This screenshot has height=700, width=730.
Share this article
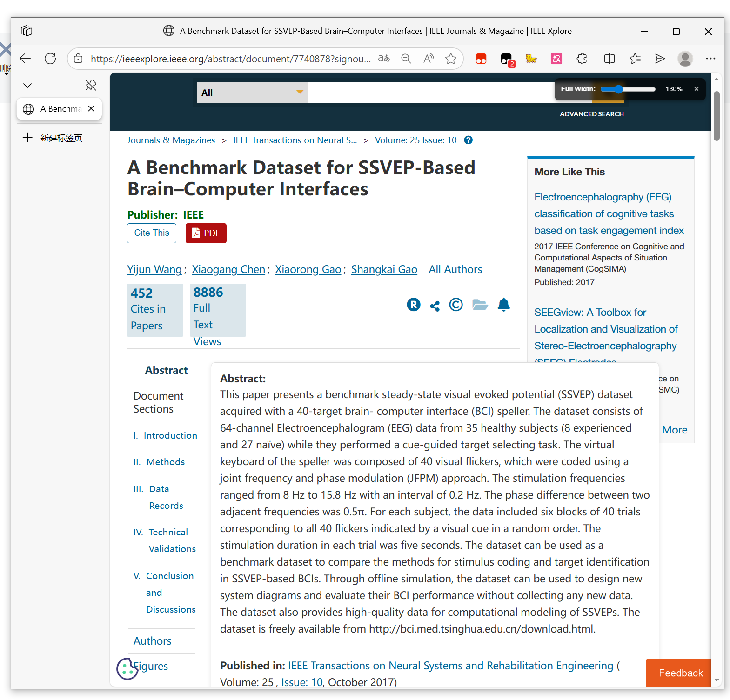point(435,306)
